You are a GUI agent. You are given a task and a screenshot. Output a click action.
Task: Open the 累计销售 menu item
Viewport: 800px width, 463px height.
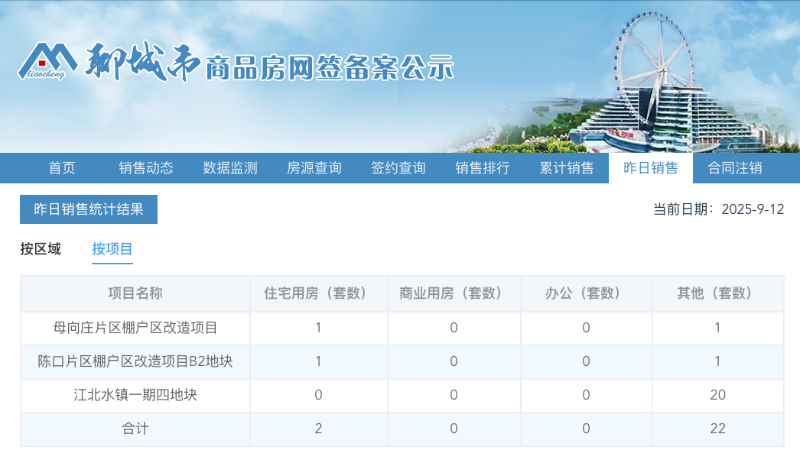click(567, 168)
